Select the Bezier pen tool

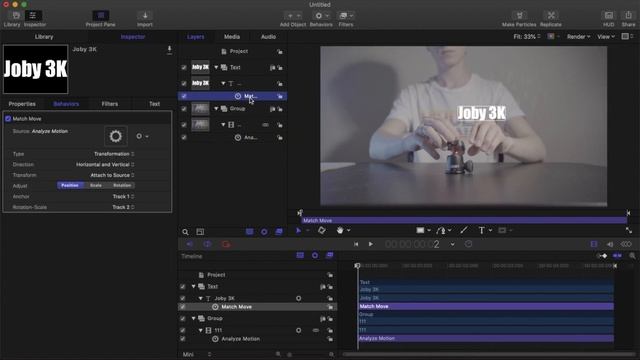(441, 231)
